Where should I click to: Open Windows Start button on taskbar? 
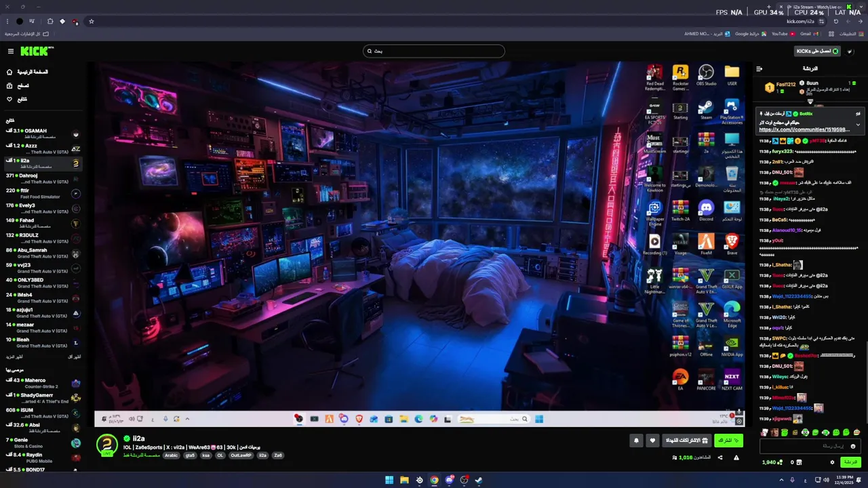point(389,480)
